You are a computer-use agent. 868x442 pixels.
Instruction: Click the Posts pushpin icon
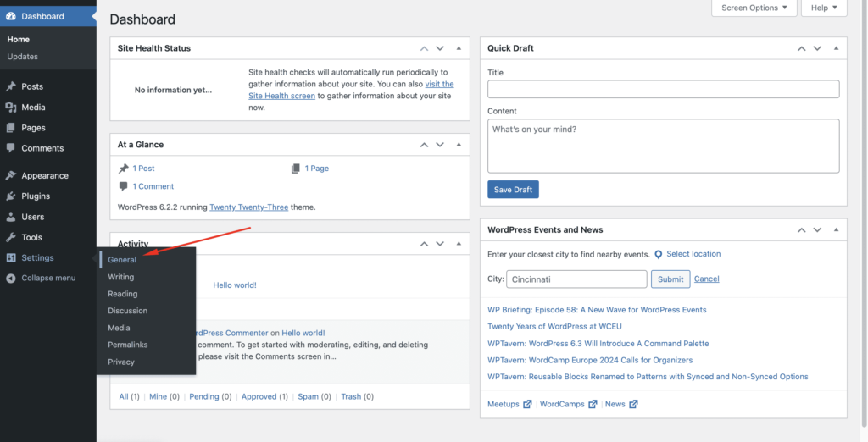(x=10, y=86)
